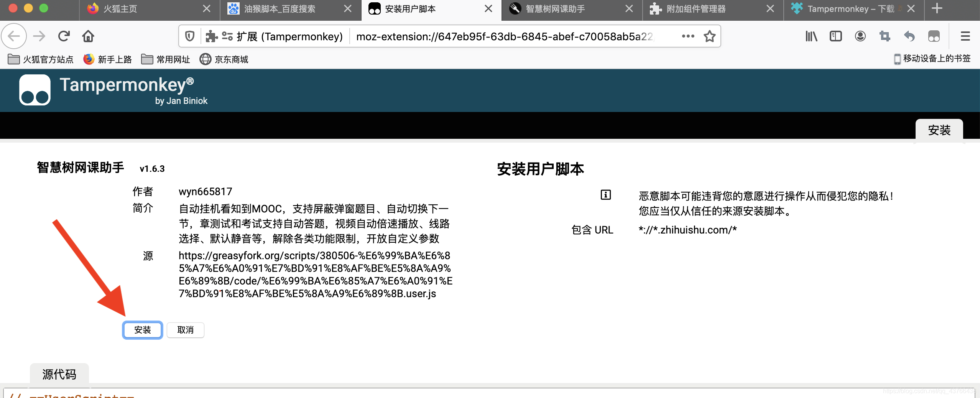Click the undo arrow toolbar icon
The width and height of the screenshot is (980, 398).
(x=909, y=36)
